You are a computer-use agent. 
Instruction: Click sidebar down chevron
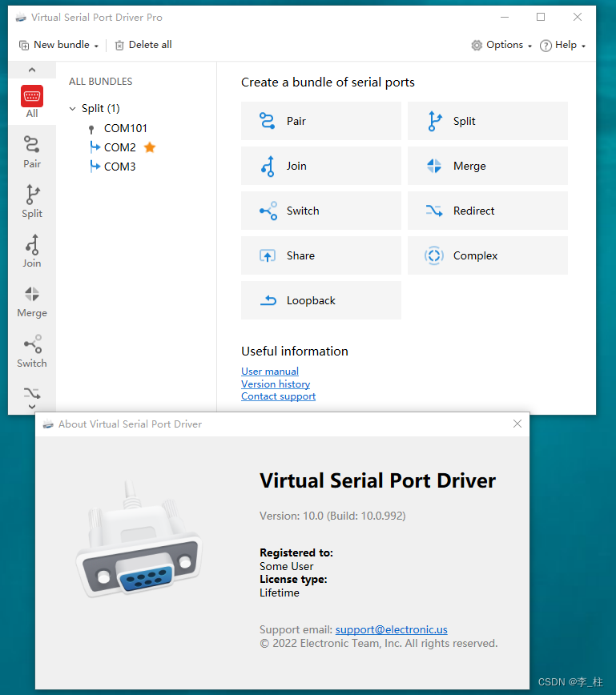(32, 407)
